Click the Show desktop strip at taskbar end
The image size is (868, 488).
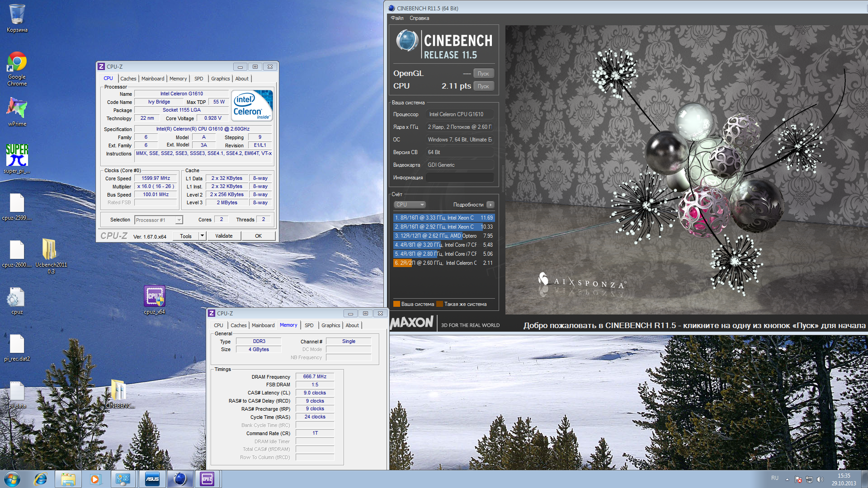[864, 479]
